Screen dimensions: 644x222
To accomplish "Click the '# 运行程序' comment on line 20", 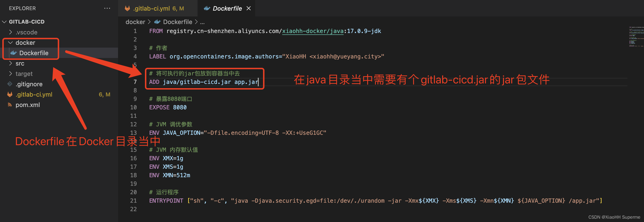I will 164,192.
